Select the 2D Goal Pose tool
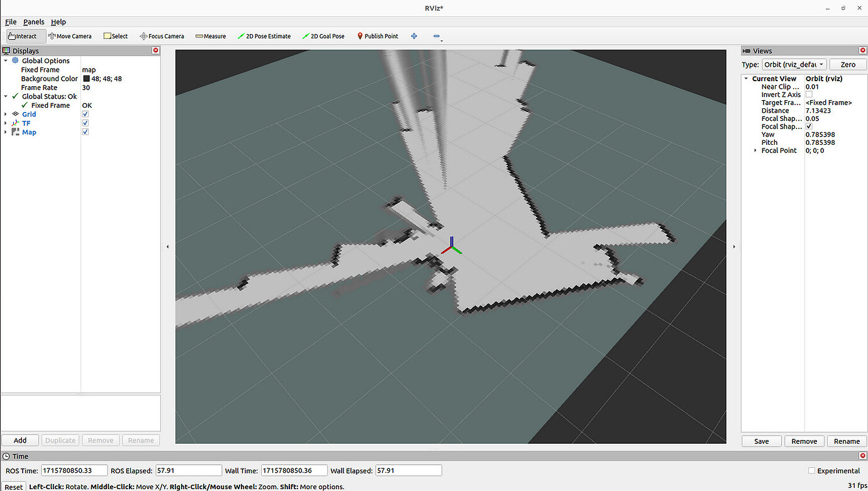 coord(323,36)
